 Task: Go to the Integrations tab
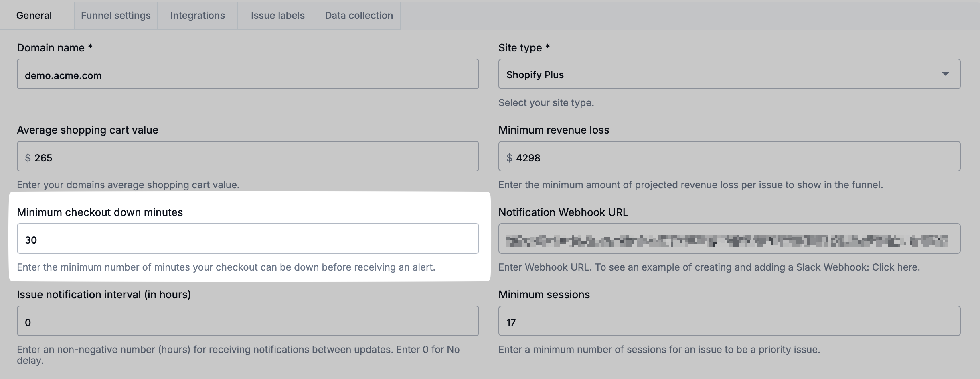197,16
